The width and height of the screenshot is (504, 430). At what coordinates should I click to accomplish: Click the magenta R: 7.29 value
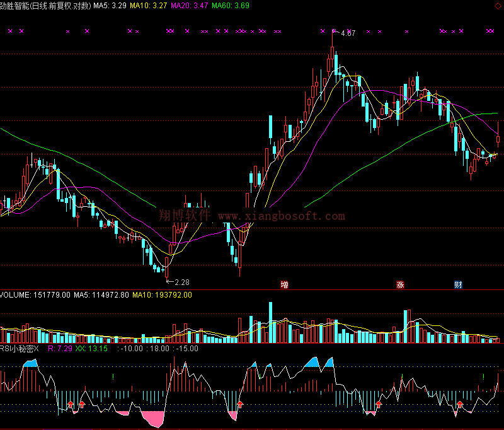tap(60, 349)
